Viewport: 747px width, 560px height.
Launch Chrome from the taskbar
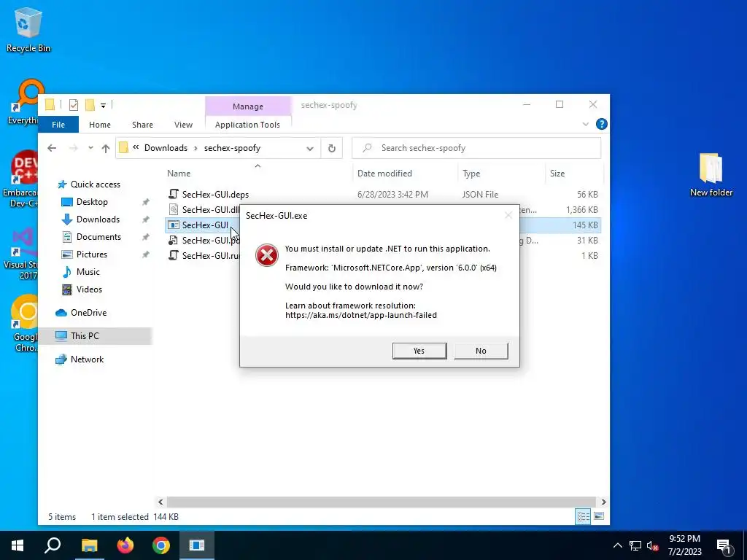coord(161,545)
